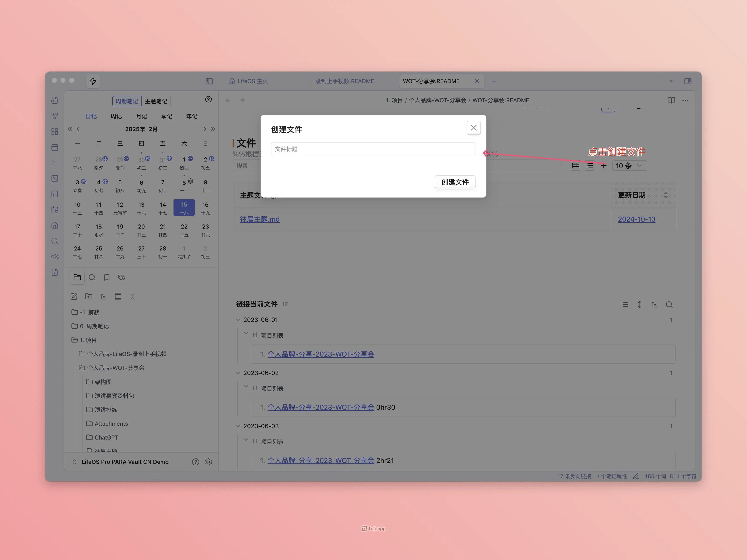
Task: Open the tags panel icon
Action: pyautogui.click(x=122, y=277)
